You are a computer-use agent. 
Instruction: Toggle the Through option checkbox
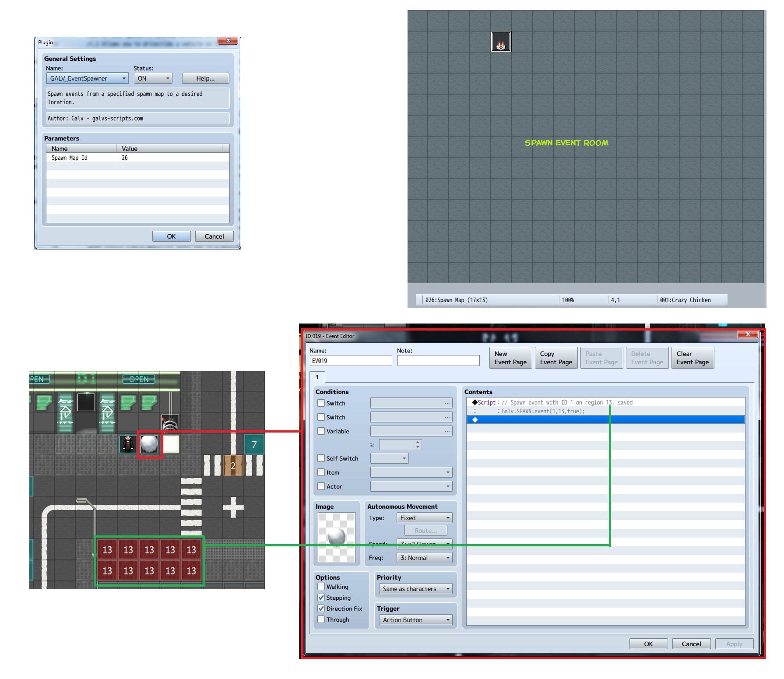pyautogui.click(x=321, y=619)
